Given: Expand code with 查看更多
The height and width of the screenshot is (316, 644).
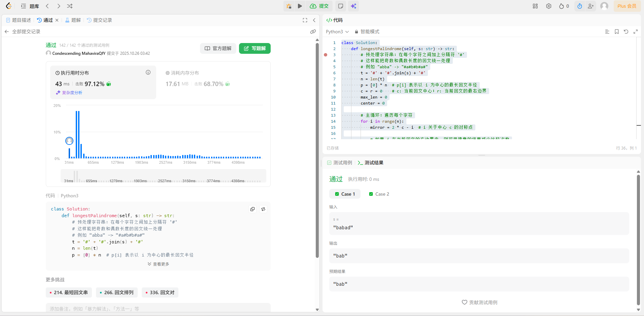Looking at the screenshot, I should click(x=158, y=264).
